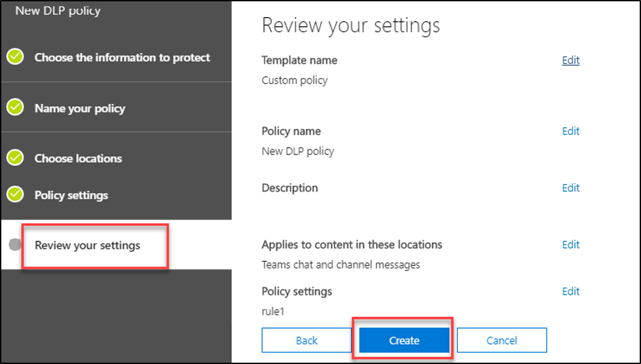This screenshot has height=364, width=641.
Task: Open the Name your policy step
Action: coord(79,109)
